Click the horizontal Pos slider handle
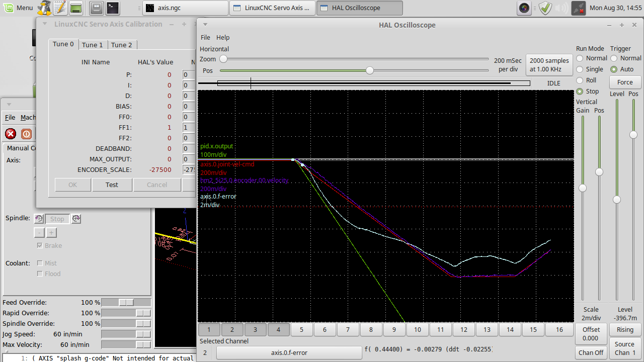 pos(370,70)
